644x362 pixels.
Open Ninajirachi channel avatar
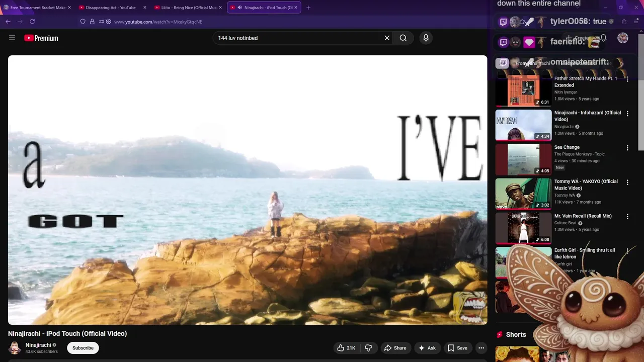pos(15,348)
